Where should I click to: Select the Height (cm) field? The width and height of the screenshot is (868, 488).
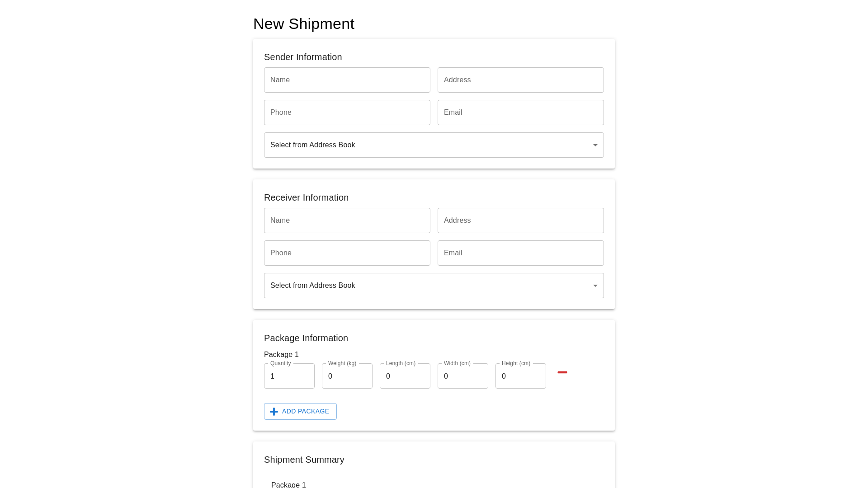click(x=520, y=376)
